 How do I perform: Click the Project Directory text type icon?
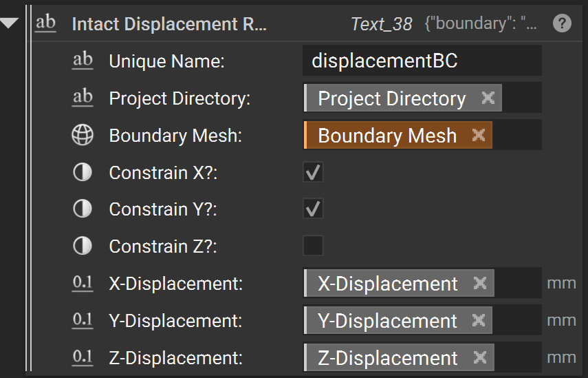(83, 98)
